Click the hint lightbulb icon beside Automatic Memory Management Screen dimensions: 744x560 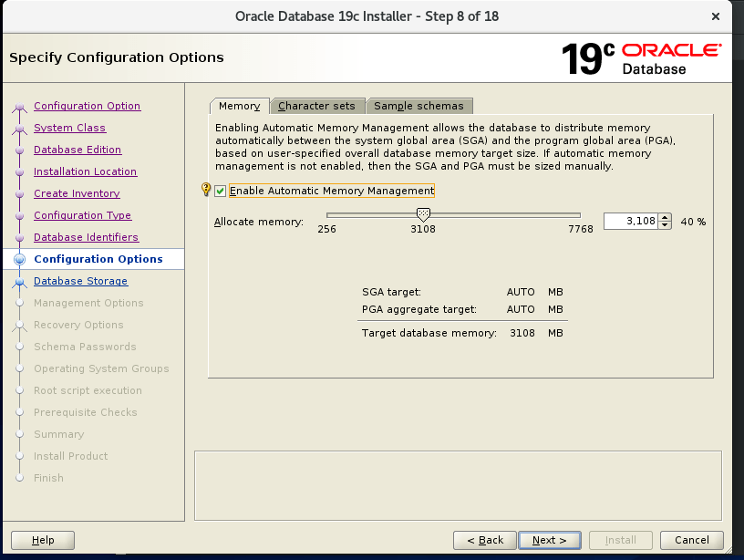coord(206,190)
